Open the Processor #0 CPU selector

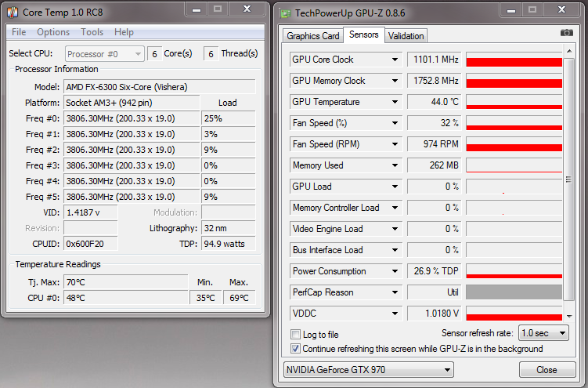point(104,54)
